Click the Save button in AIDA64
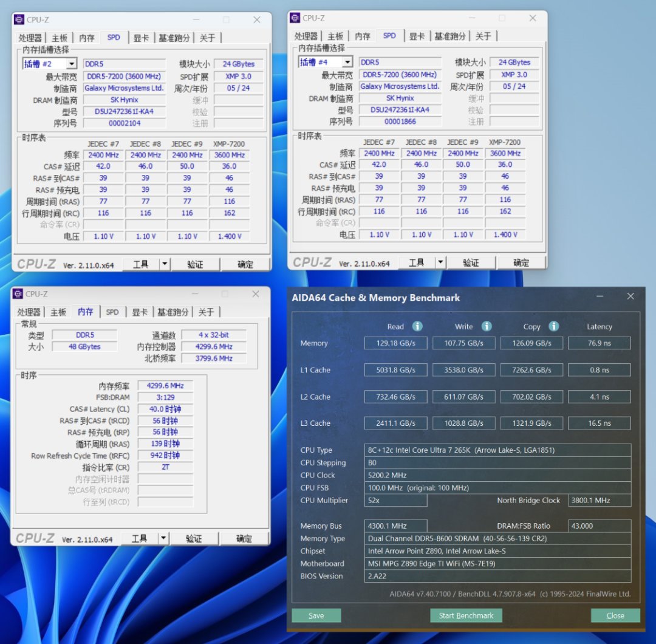The width and height of the screenshot is (656, 644). 316,615
